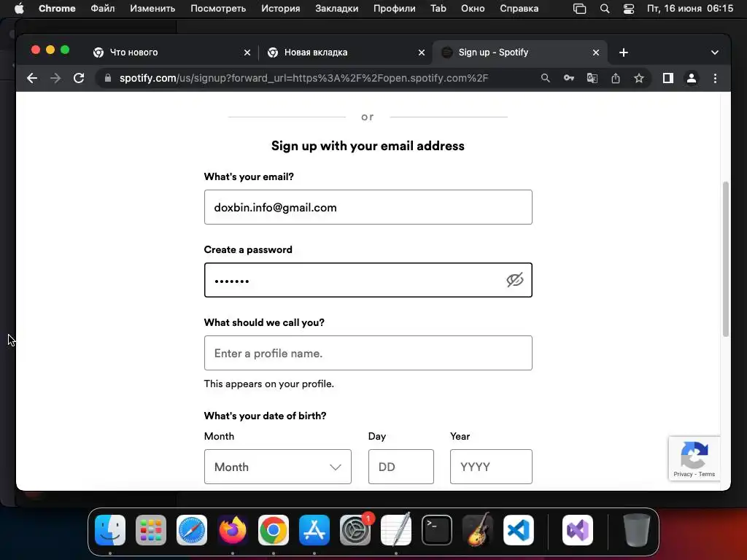Image resolution: width=747 pixels, height=560 pixels.
Task: Open Finder from the Dock
Action: coord(110,530)
